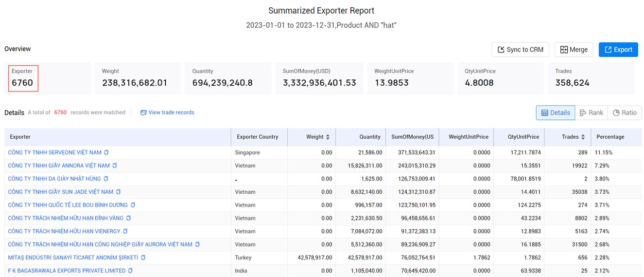Click Exporter column header
This screenshot has height=277, width=644.
[x=118, y=137]
